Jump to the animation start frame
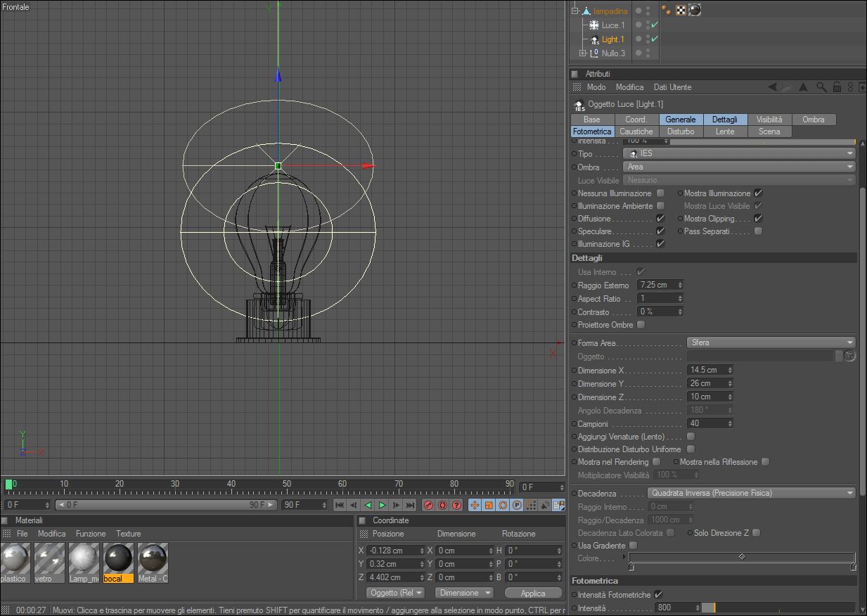Viewport: 867px width, 616px height. 340,505
